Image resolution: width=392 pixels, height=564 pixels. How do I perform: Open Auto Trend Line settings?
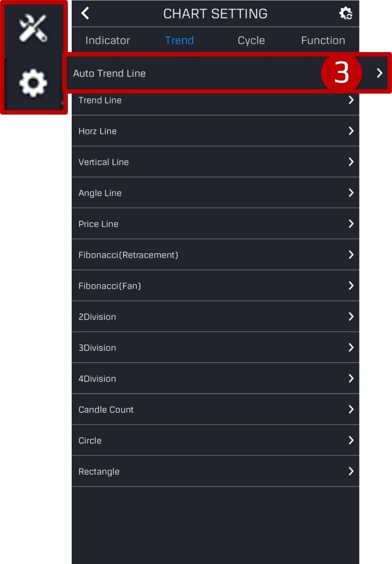coord(227,73)
